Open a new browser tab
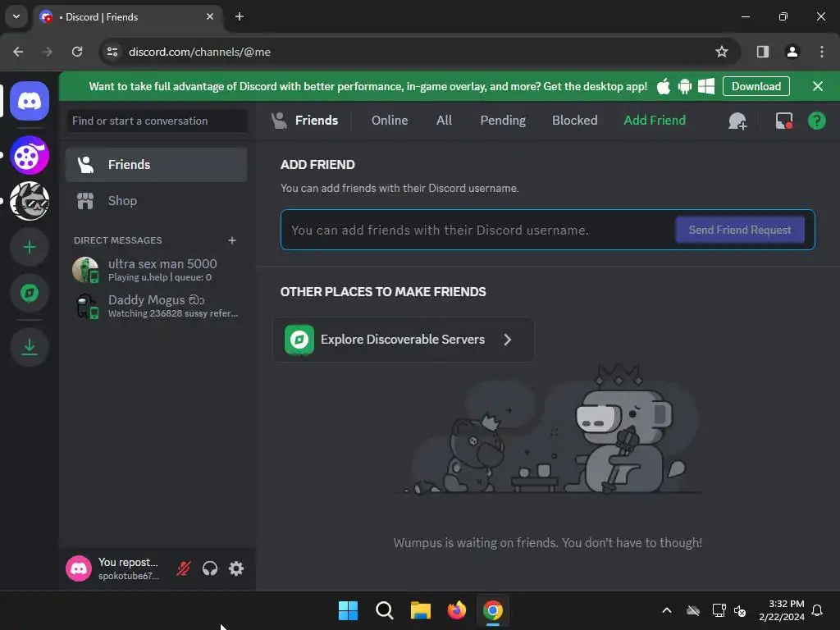Viewport: 840px width, 630px height. point(240,16)
